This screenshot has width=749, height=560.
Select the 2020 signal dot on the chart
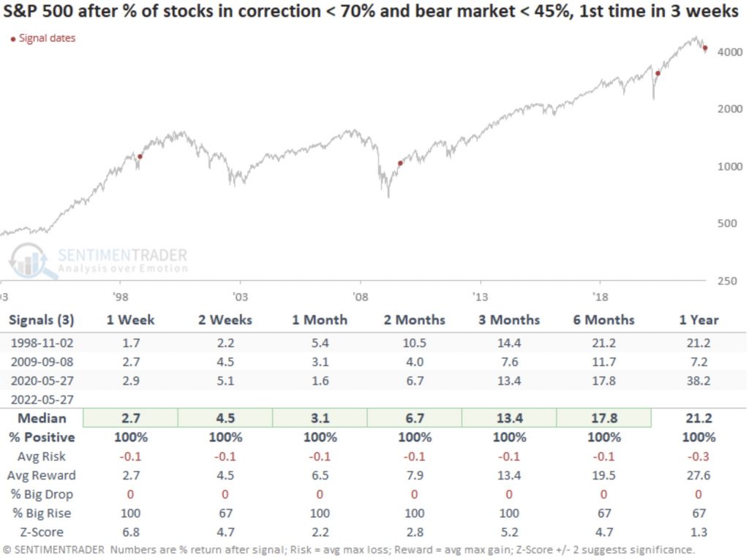[658, 73]
